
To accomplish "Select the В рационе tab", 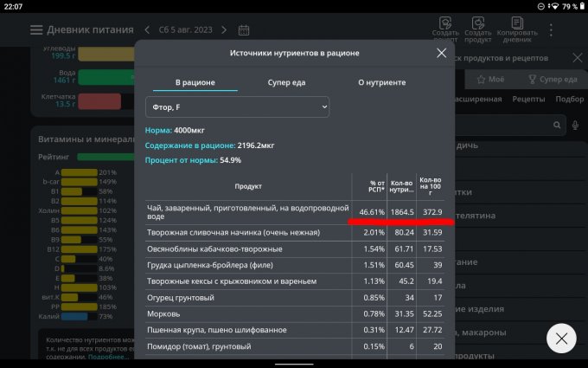I will (x=195, y=81).
